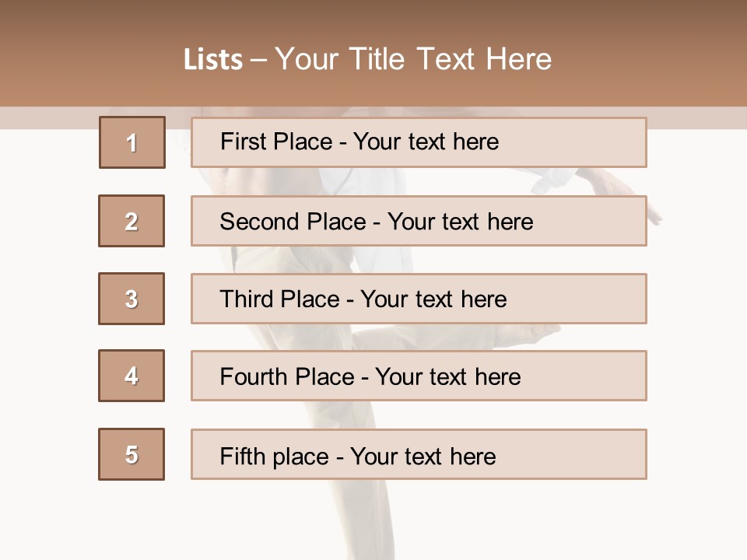
Task: Click the slide title 'Lists – Your Title Text Here'
Action: click(368, 59)
